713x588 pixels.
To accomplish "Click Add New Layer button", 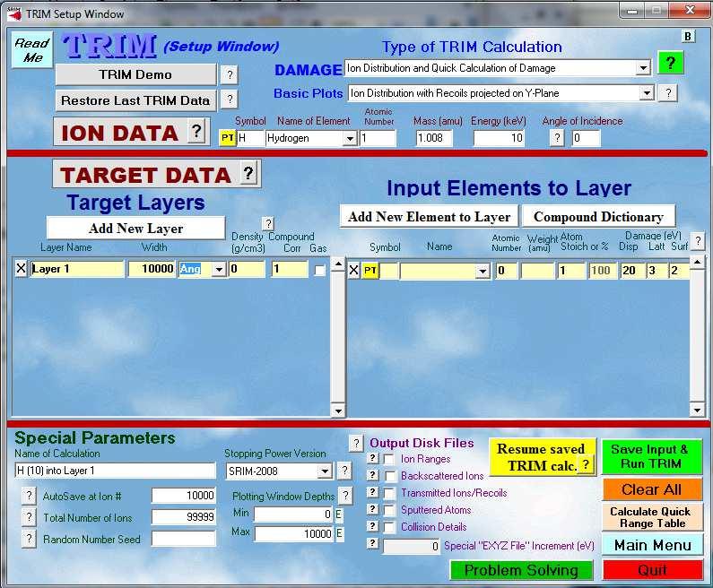I will [x=136, y=228].
